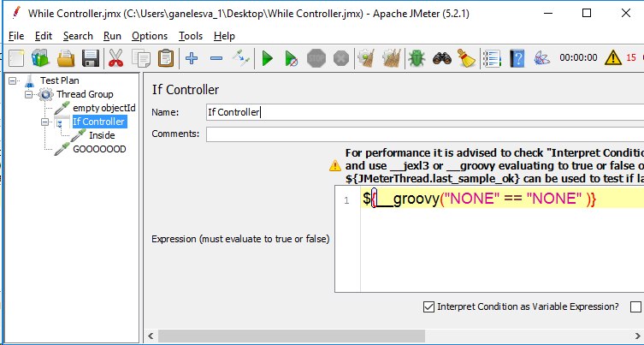Click line number 1 in expression gutter
The height and width of the screenshot is (345, 644).
pos(346,200)
